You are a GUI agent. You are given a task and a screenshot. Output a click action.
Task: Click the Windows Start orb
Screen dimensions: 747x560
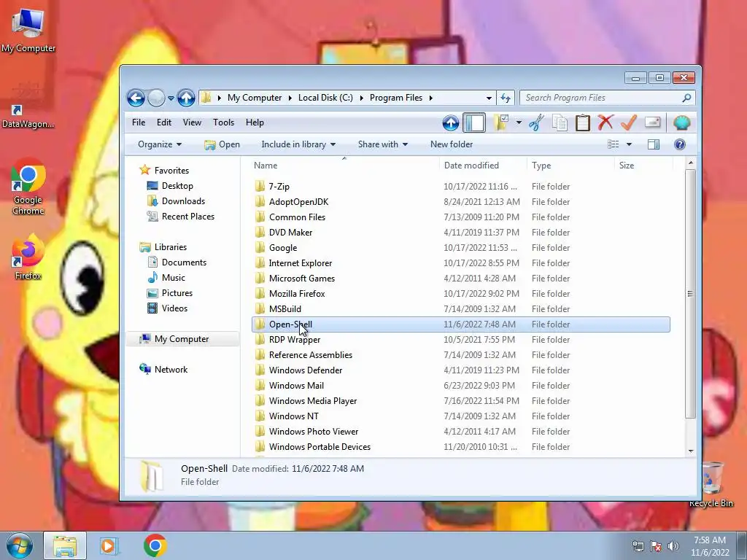19,545
